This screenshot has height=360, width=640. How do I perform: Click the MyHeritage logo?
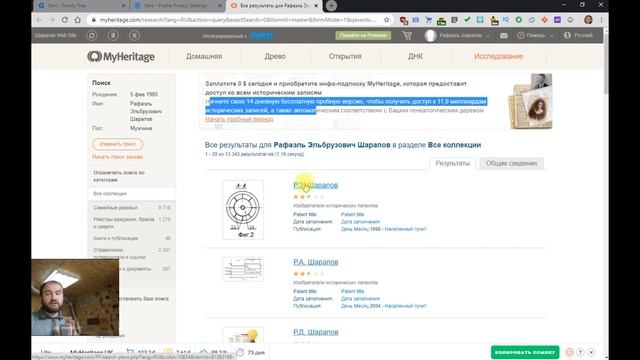click(x=121, y=56)
